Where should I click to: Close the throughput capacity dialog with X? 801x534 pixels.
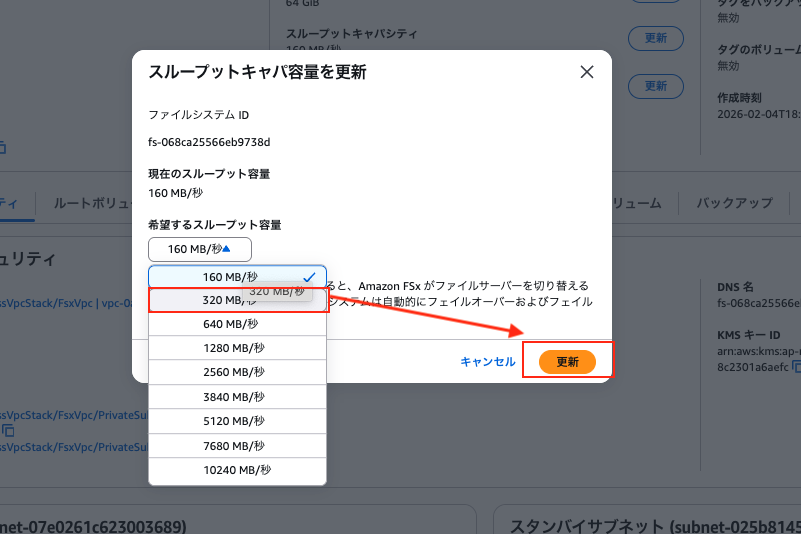(587, 72)
